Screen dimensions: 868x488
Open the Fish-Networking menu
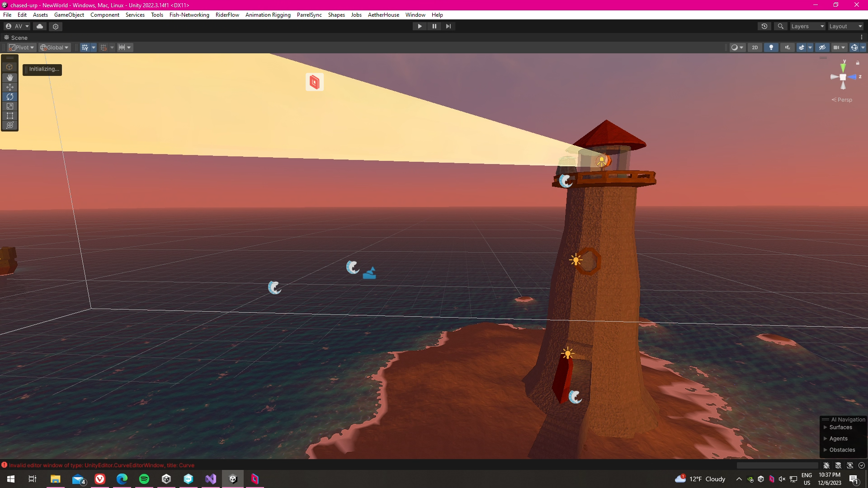click(x=189, y=15)
